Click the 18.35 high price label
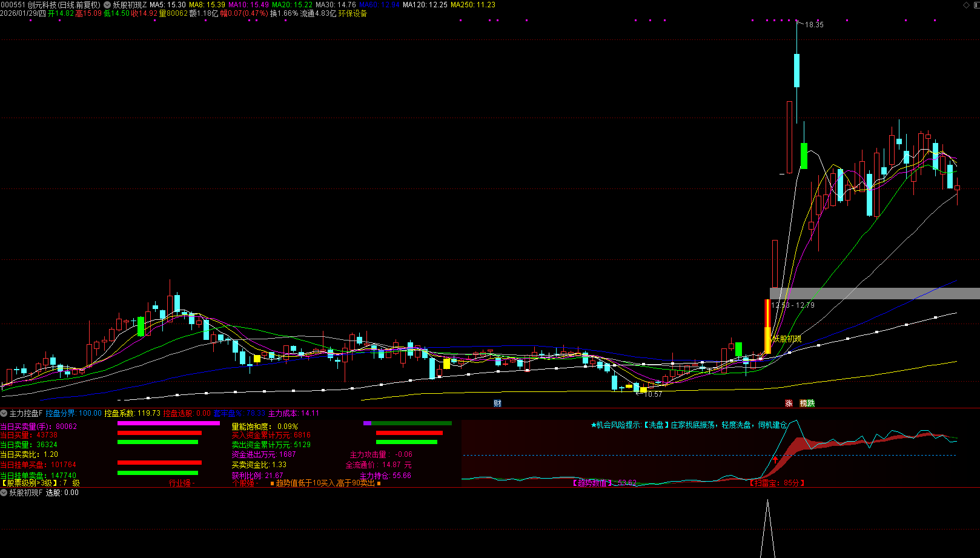Image resolution: width=980 pixels, height=558 pixels. point(814,25)
